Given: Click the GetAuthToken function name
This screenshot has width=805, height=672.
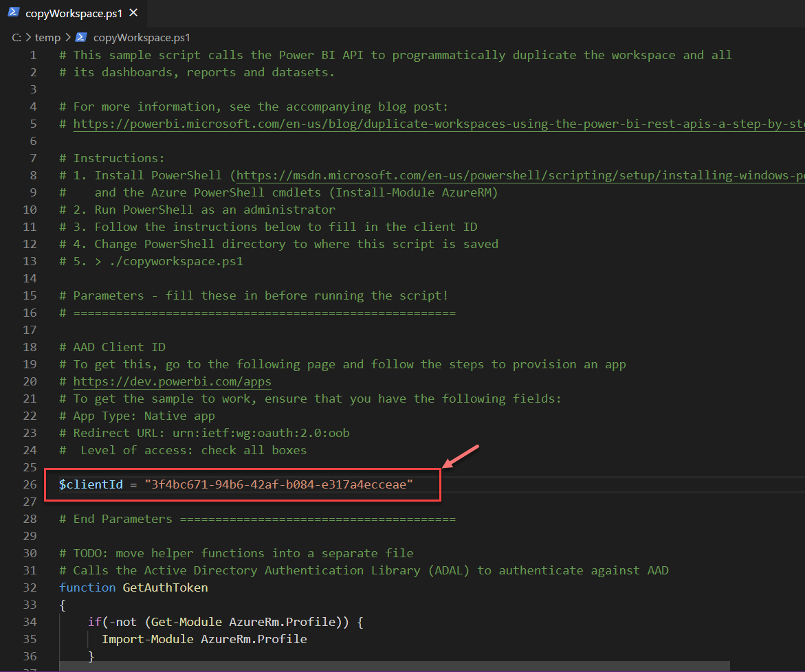Looking at the screenshot, I should 165,587.
